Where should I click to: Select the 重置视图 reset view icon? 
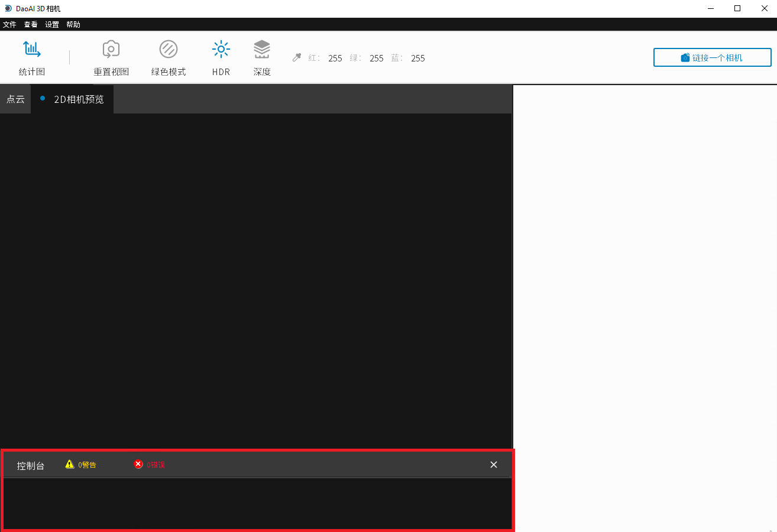[111, 56]
